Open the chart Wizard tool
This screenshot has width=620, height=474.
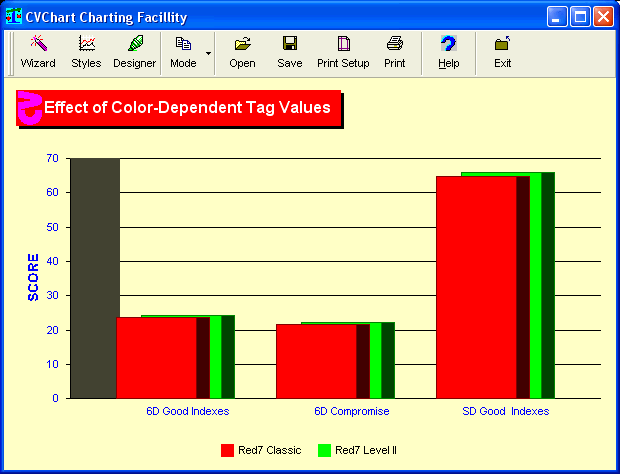(x=38, y=52)
